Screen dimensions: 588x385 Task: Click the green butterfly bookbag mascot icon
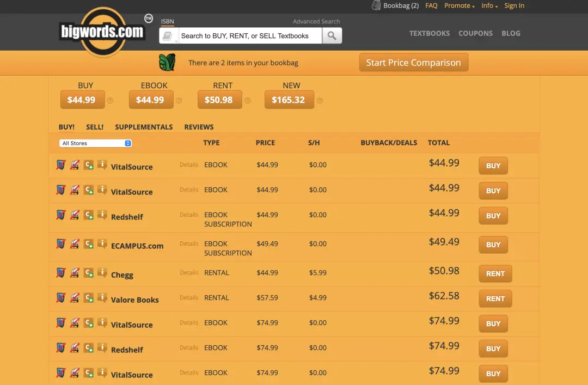167,62
